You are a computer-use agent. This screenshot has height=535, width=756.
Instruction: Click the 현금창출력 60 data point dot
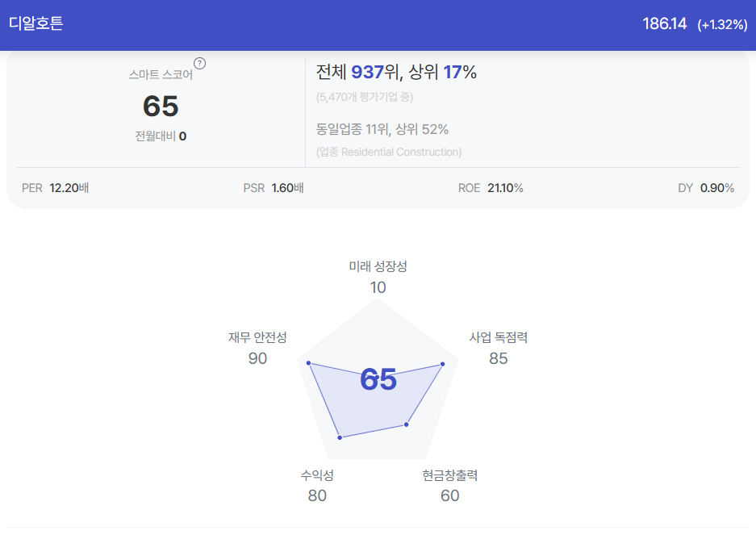[407, 424]
